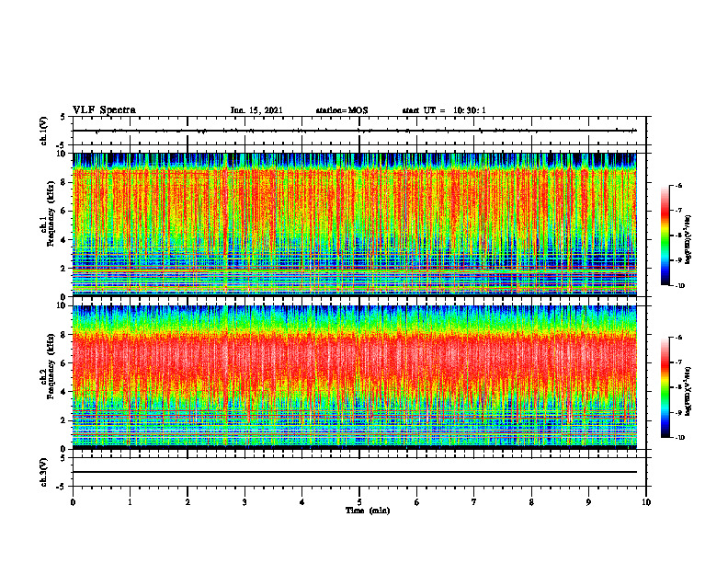This screenshot has height=563, width=728.
Task: Click time axis tick label "6"
Action: [x=417, y=502]
